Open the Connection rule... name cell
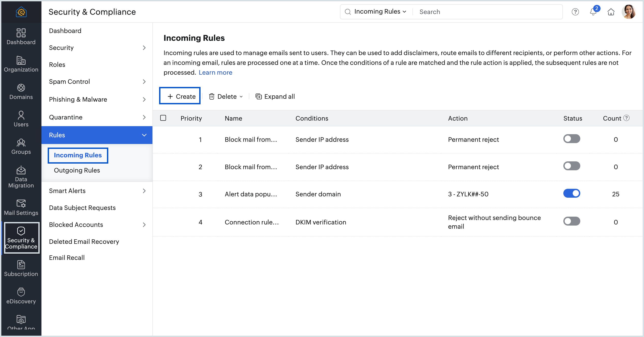The height and width of the screenshot is (337, 644). pyautogui.click(x=252, y=222)
